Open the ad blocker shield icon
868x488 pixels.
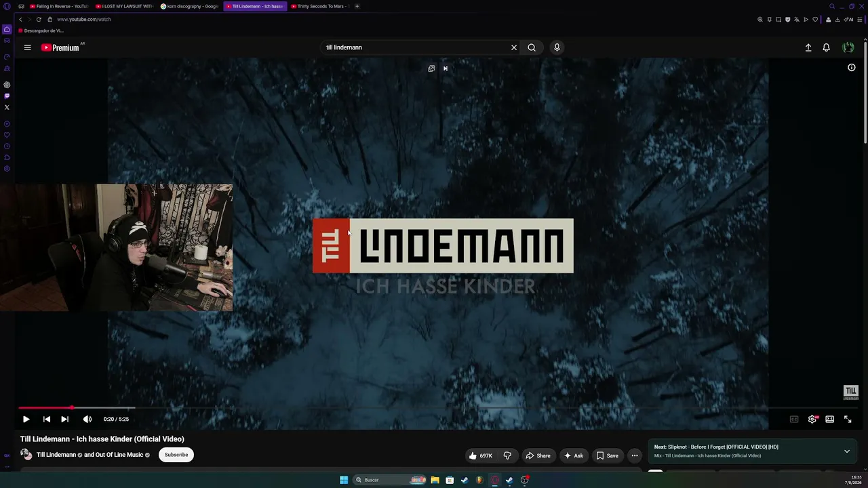[x=787, y=19]
